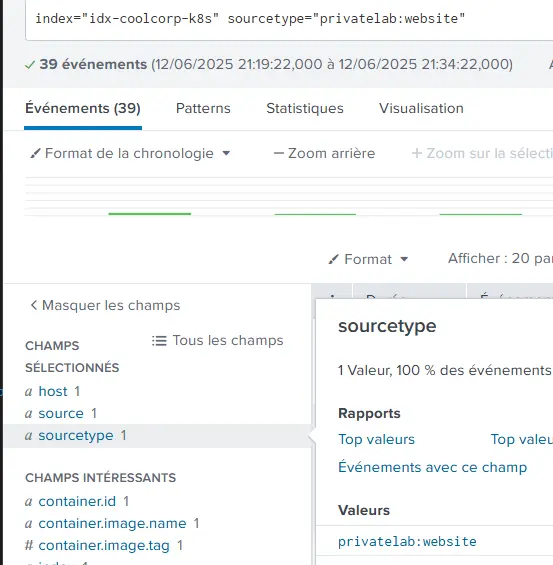Open the Afficher : 20 par page dropdown
The image size is (553, 565).
pyautogui.click(x=500, y=258)
